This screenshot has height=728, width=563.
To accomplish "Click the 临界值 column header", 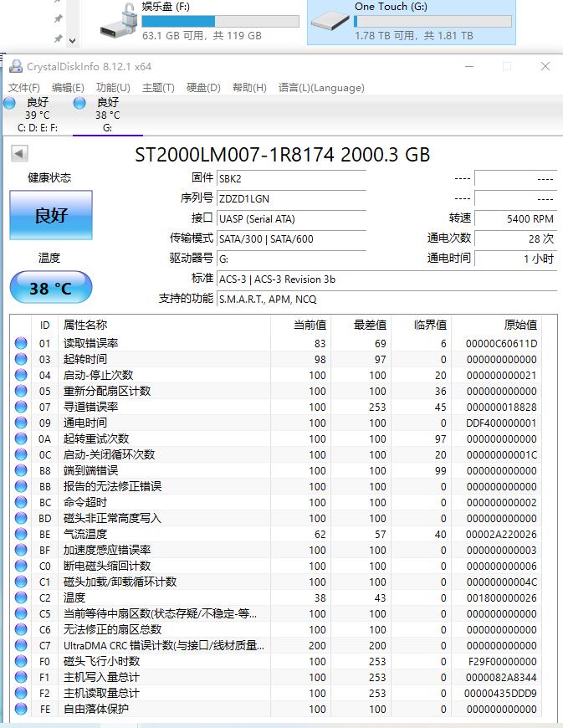I will coord(421,325).
